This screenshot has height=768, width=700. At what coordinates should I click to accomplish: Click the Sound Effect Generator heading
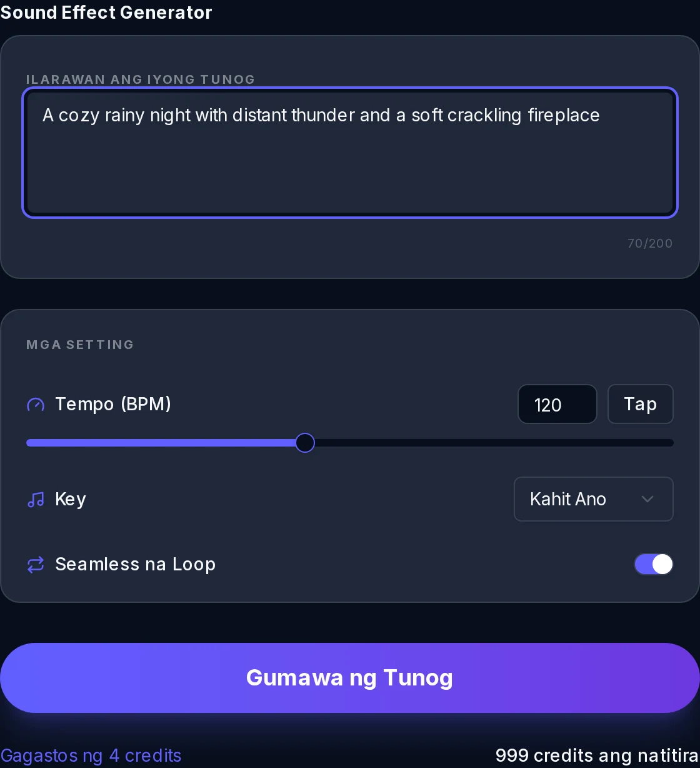click(106, 13)
